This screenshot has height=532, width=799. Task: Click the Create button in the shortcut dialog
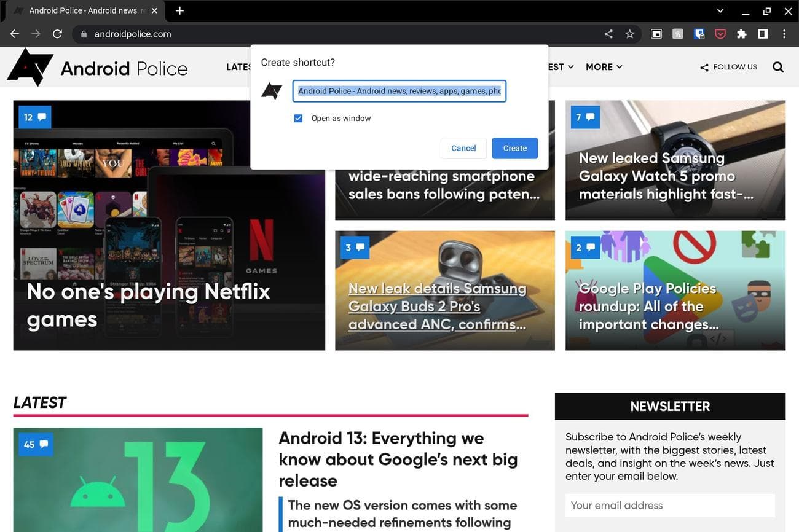514,148
